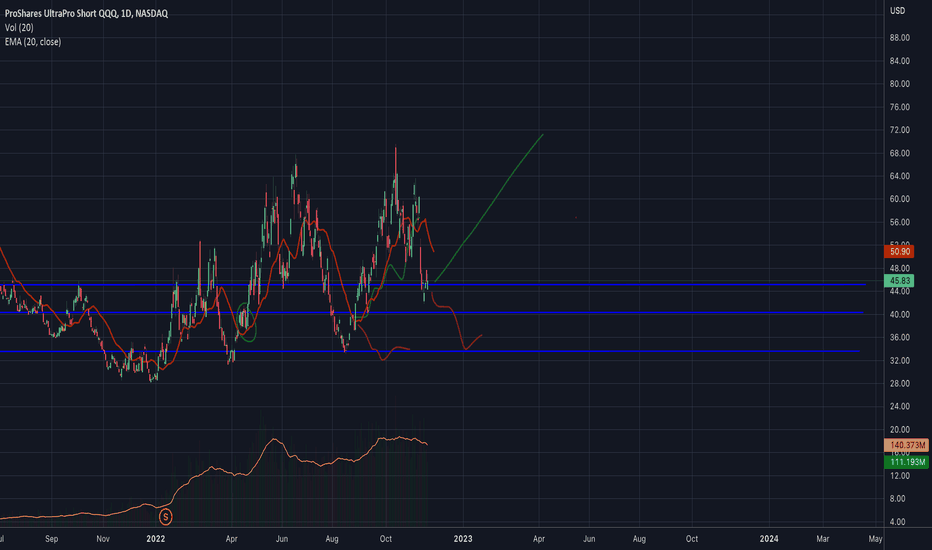Click the 72.00 price axis value
This screenshot has width=932, height=550.
899,130
